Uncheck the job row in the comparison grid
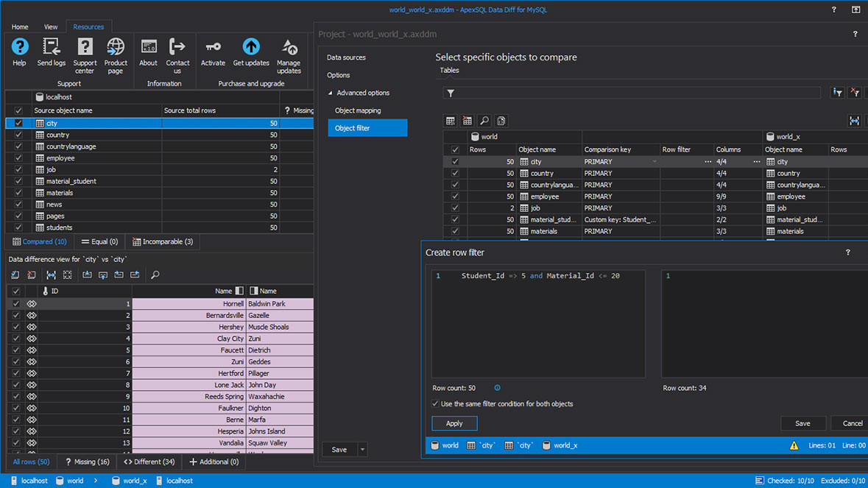 tap(455, 208)
